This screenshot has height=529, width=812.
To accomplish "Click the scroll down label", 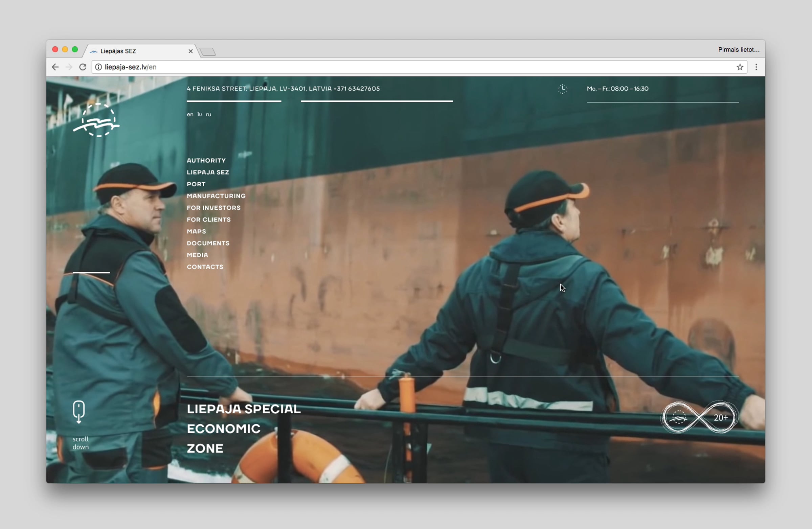I will [81, 443].
